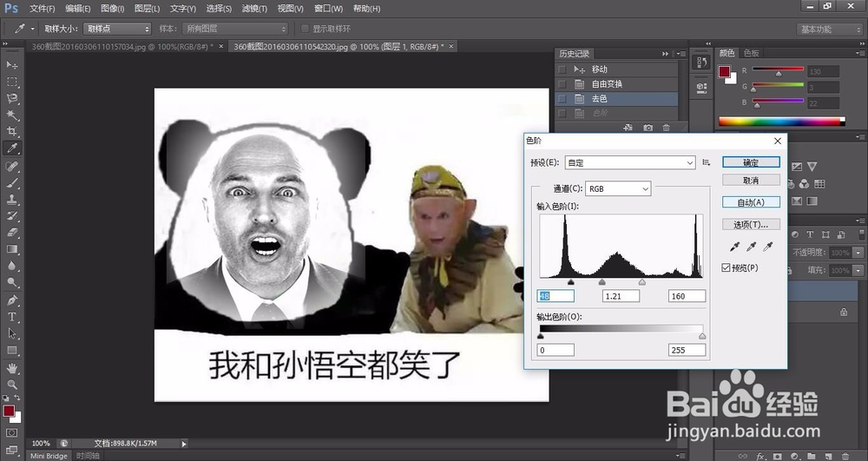This screenshot has width=868, height=461.
Task: Create new snapshot in History panel
Action: pos(648,128)
